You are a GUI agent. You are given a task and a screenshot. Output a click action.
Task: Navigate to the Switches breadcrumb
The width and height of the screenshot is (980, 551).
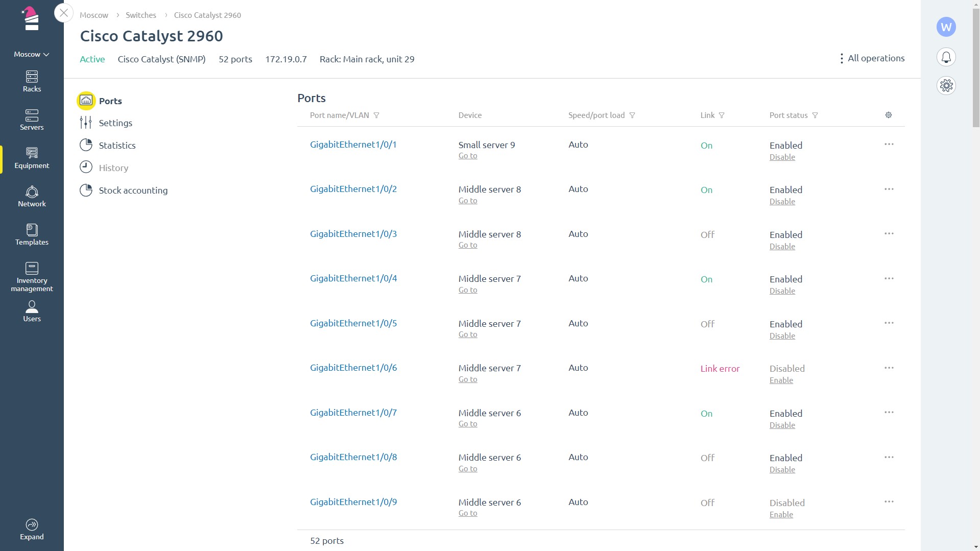point(140,15)
